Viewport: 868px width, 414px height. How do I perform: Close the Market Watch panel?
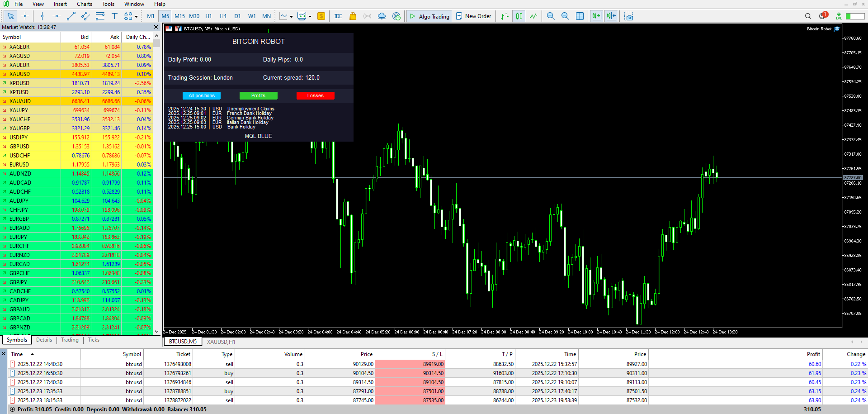tap(156, 27)
